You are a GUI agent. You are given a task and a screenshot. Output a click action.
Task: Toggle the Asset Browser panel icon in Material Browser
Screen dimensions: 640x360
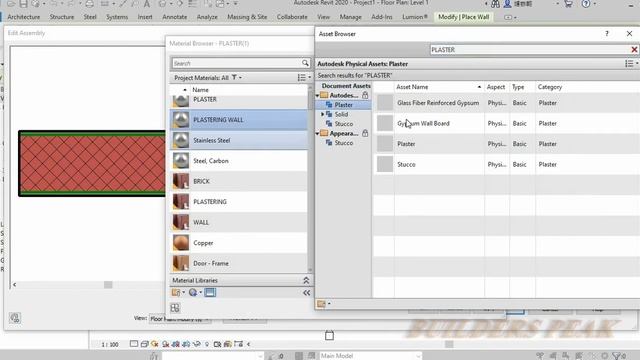point(210,293)
